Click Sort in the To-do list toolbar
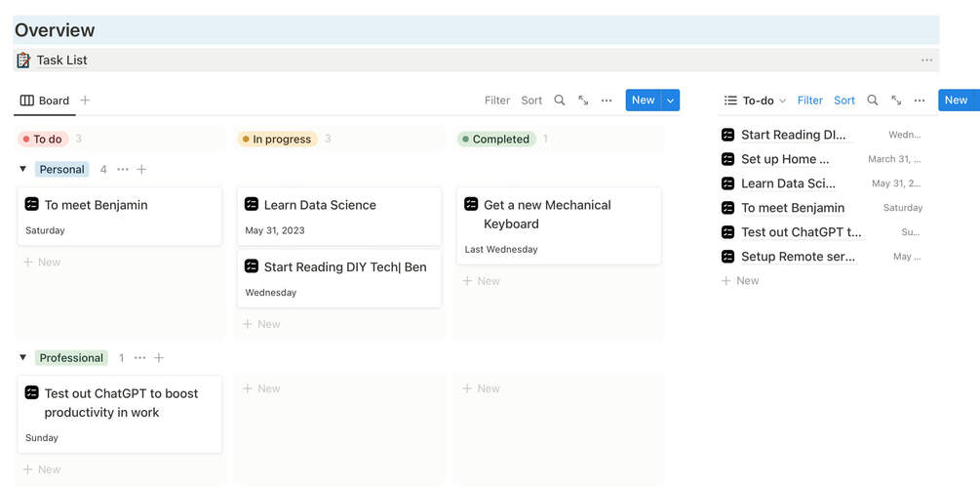 [844, 101]
